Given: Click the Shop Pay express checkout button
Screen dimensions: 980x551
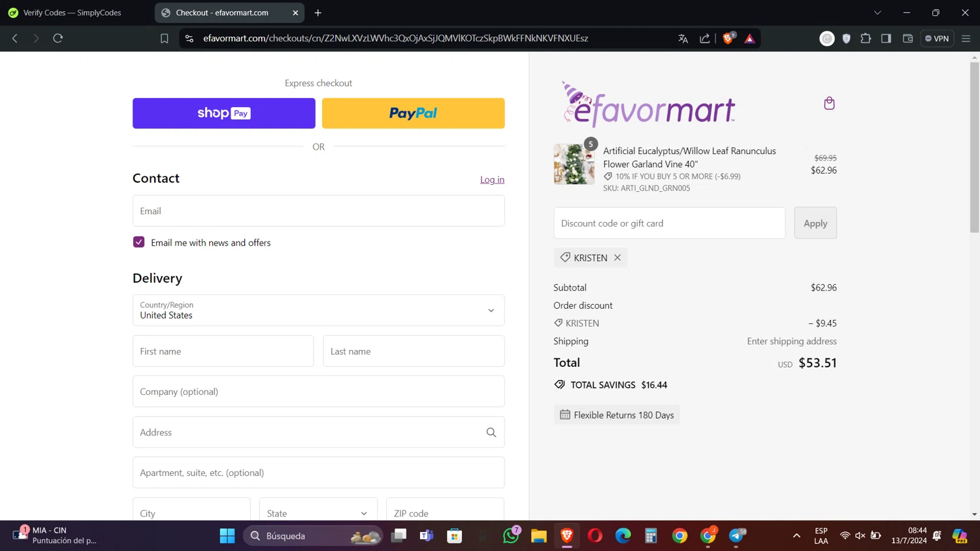Looking at the screenshot, I should 223,113.
